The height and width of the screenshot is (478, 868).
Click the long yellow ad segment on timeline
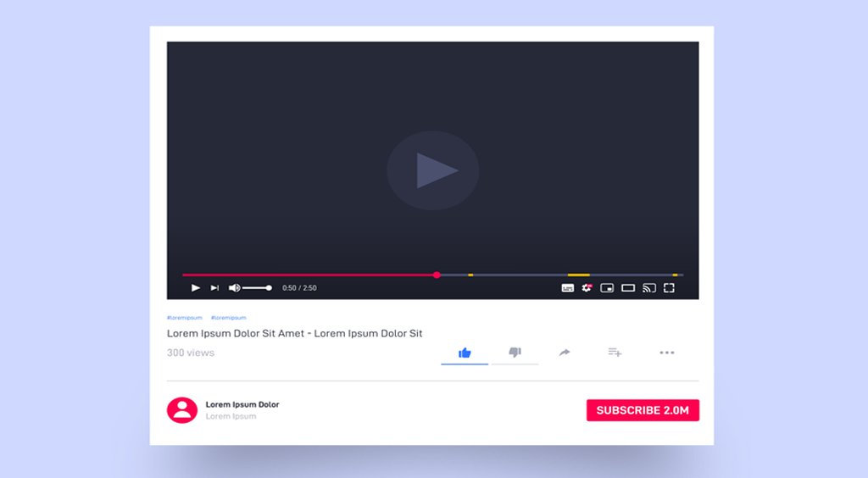tap(579, 275)
